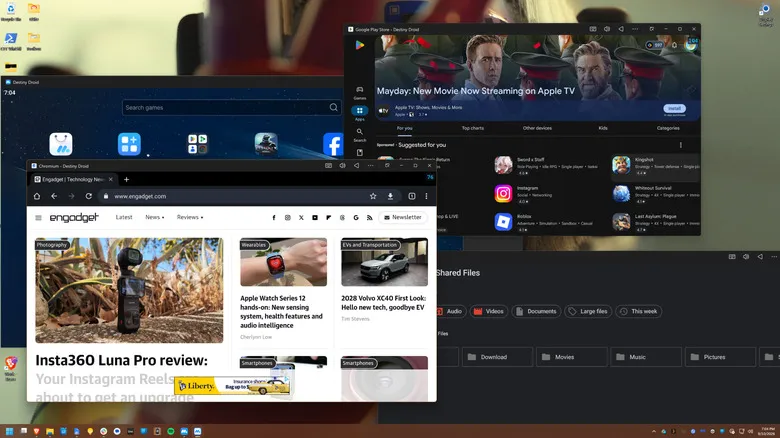Image resolution: width=780 pixels, height=438 pixels.
Task: Open Engadget's Google icon link
Action: click(356, 218)
